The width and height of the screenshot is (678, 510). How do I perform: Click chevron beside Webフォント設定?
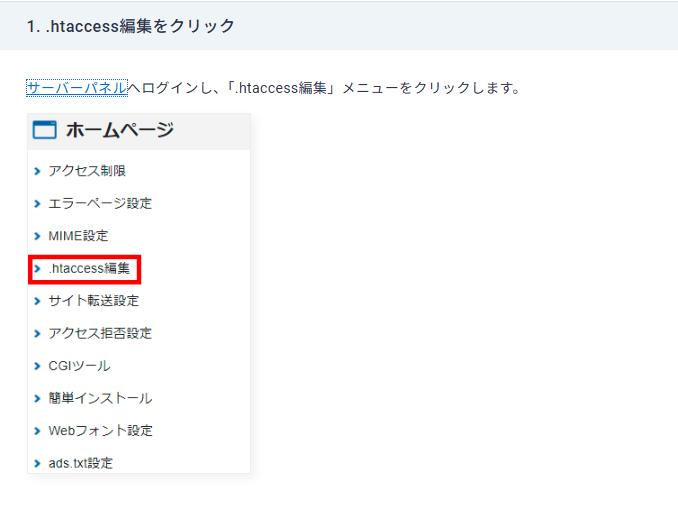tap(37, 431)
